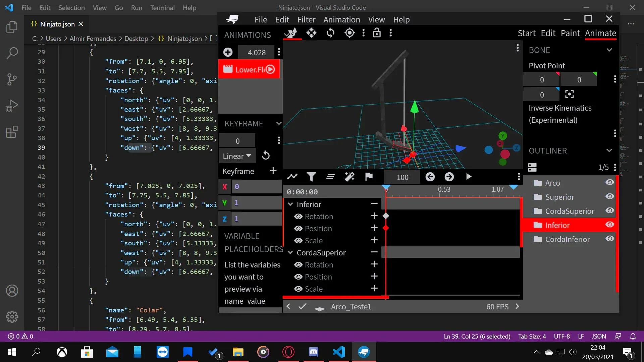Collapse the BONE panel
Viewport: 644px width, 362px height.
point(609,50)
